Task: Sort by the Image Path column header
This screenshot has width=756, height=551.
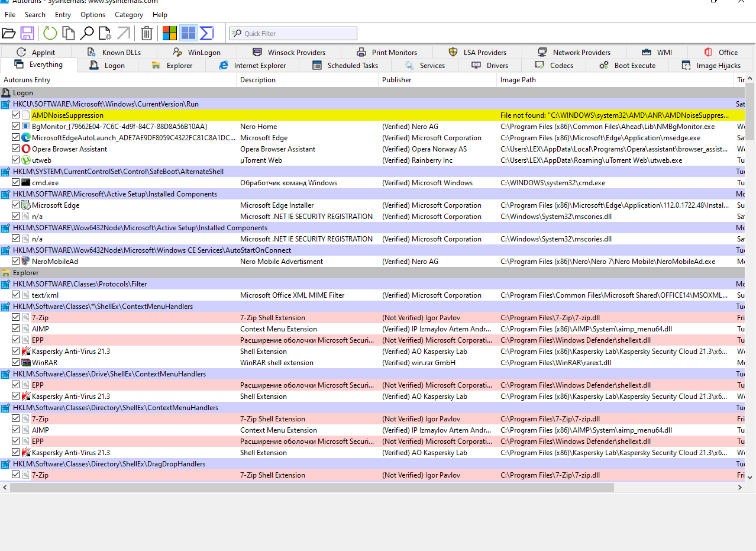Action: [615, 80]
